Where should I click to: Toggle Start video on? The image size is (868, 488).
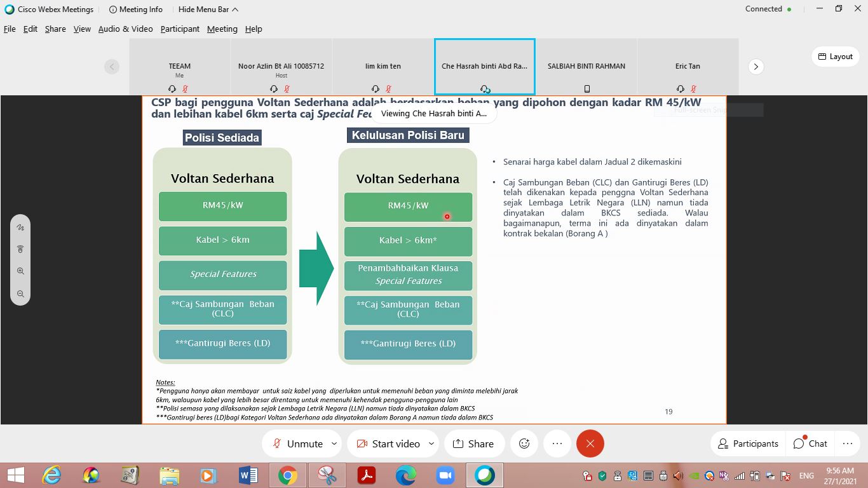click(388, 444)
